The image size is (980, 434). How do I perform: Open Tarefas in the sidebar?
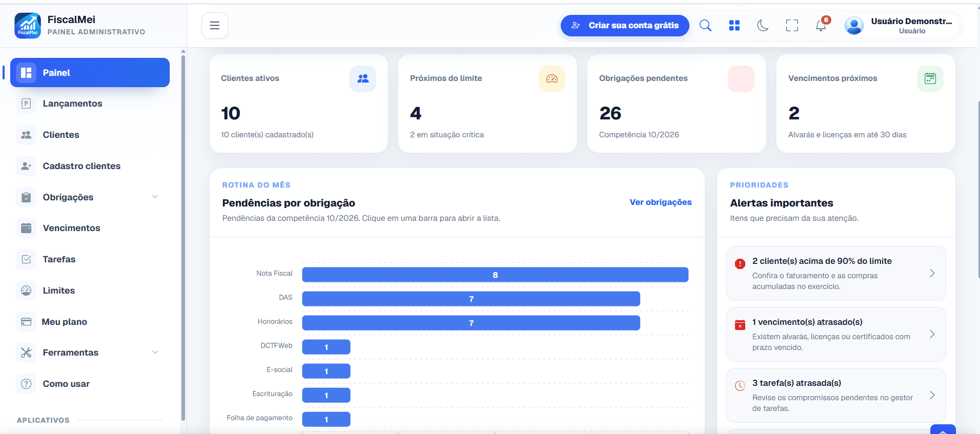pyautogui.click(x=90, y=259)
